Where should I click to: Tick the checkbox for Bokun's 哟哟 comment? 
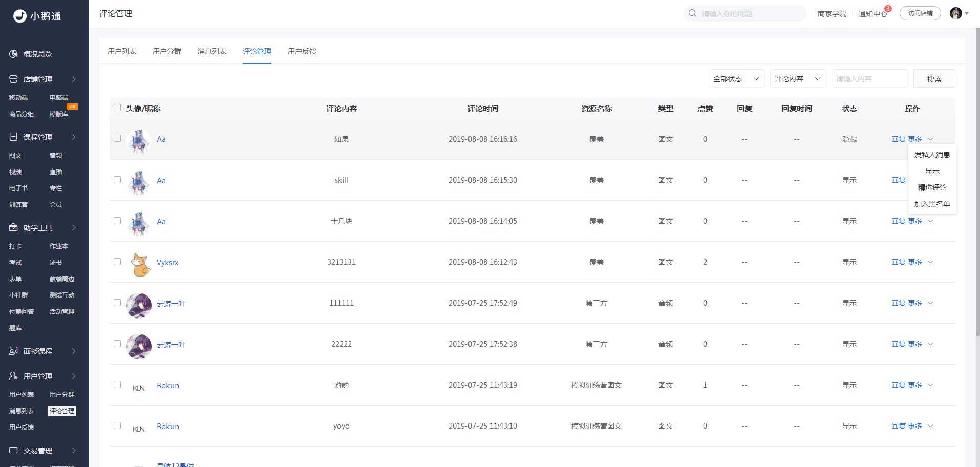(117, 385)
